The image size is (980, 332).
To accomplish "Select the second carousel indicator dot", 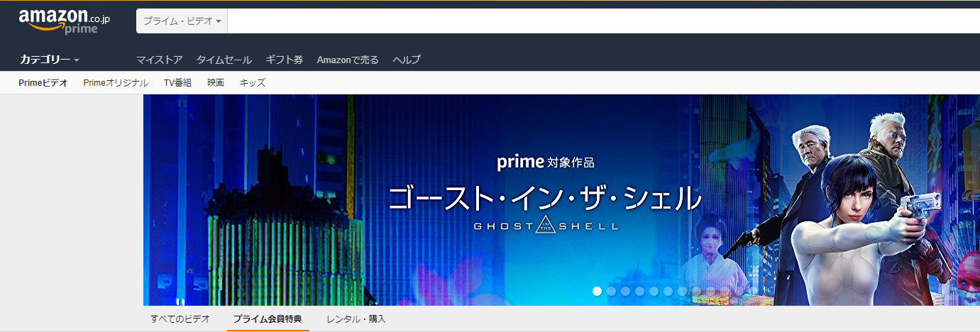I will coord(611,291).
